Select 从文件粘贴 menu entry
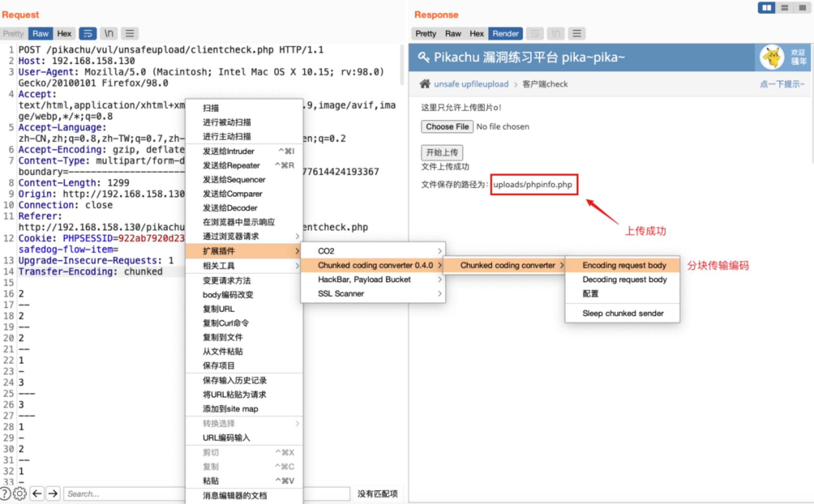Viewport: 814px width, 504px height. [x=244, y=351]
